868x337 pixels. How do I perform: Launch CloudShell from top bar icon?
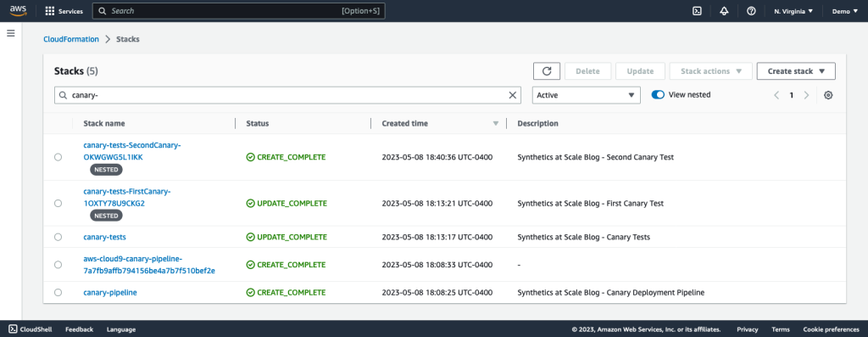click(x=698, y=11)
